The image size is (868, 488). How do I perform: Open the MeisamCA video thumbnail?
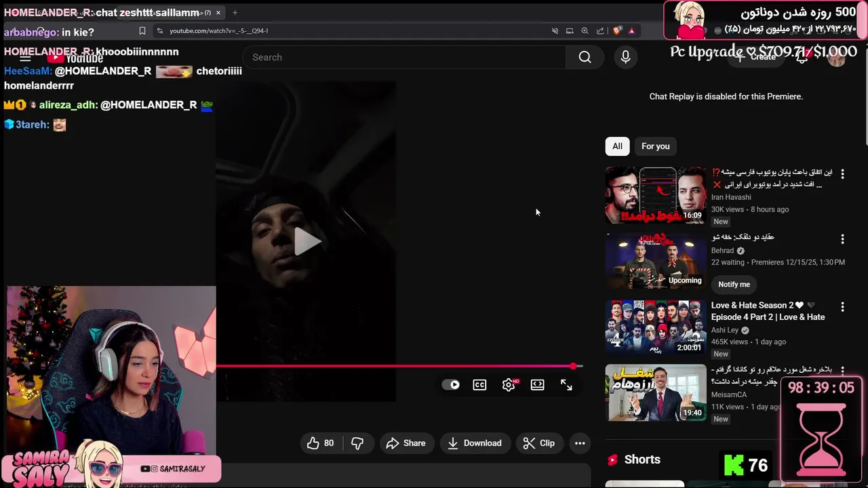tap(656, 393)
